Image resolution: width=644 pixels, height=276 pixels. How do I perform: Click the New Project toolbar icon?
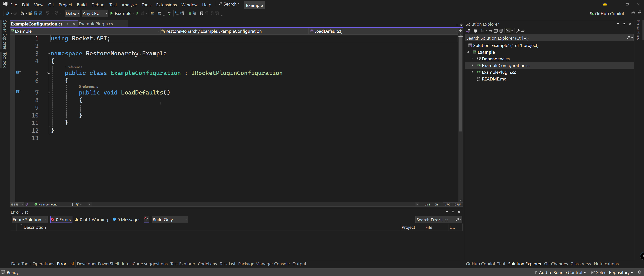[22, 13]
